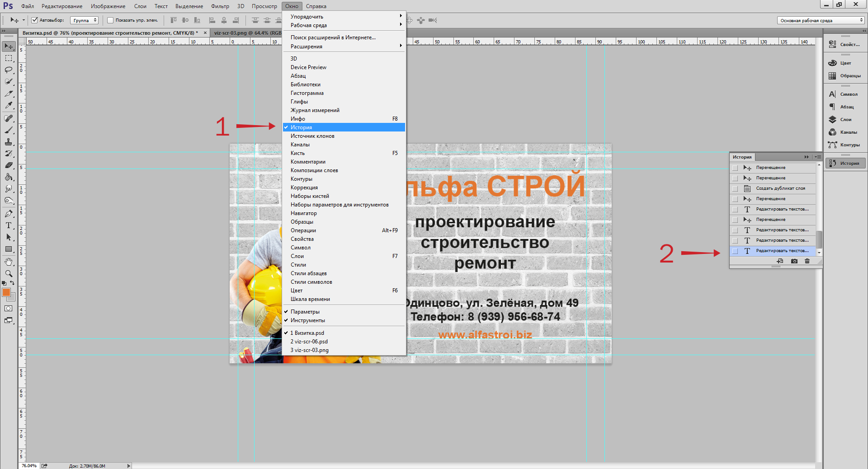Choose Гистограмма from the Окно menu
The height and width of the screenshot is (469, 868).
344,93
